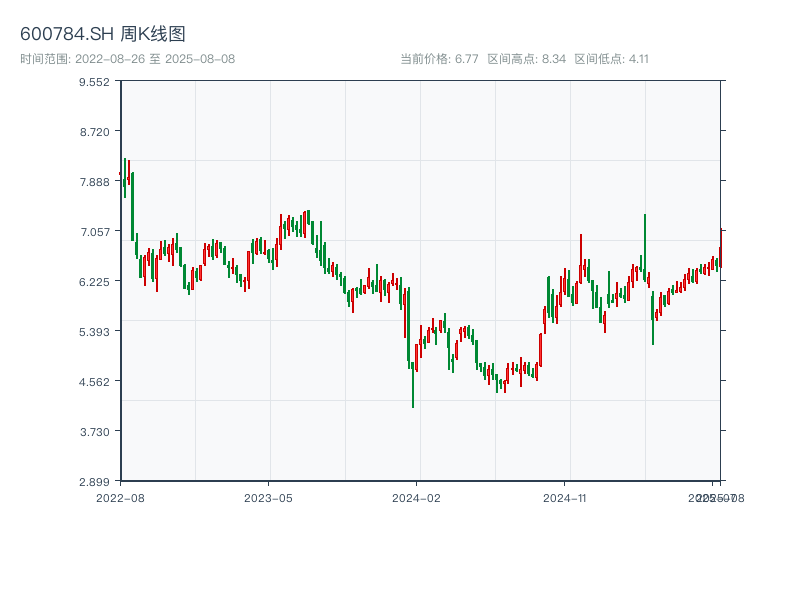
Task: Click the 2024-11 x-axis date label
Action: pyautogui.click(x=564, y=497)
